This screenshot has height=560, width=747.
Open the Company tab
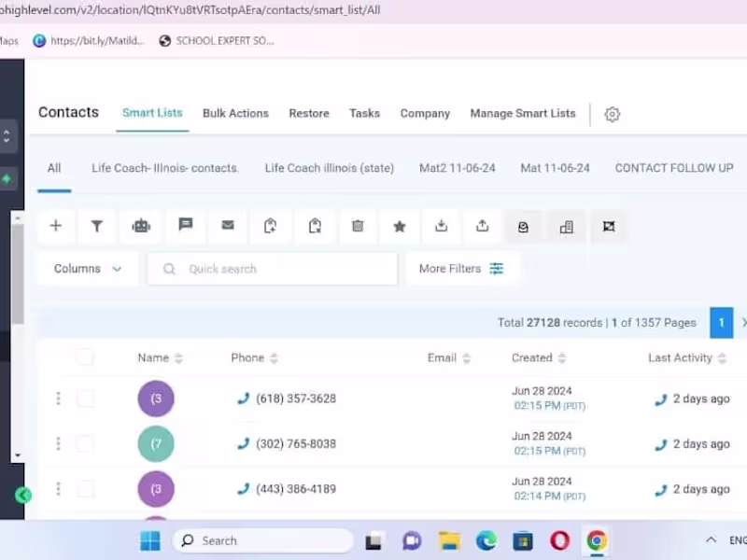coord(425,114)
